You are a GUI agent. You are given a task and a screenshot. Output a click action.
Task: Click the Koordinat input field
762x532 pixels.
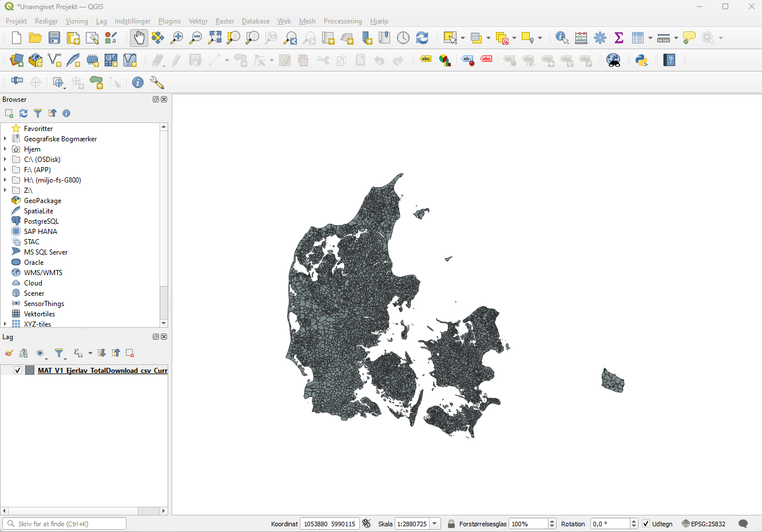(330, 523)
